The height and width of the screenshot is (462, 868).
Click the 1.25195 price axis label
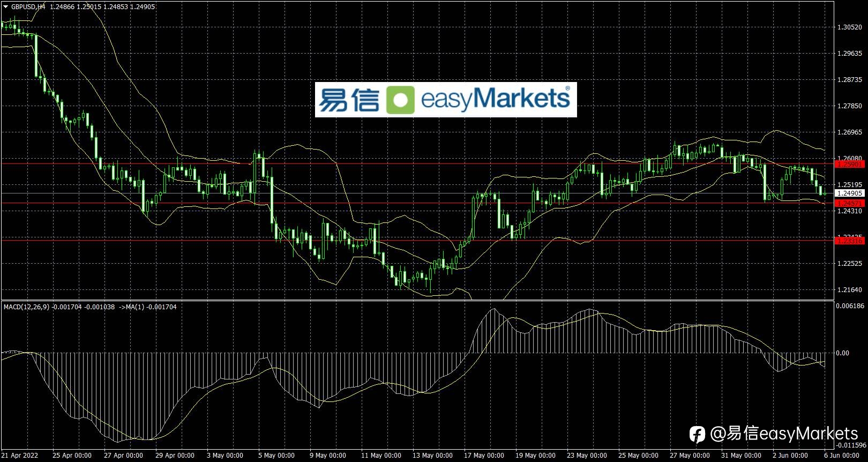pos(850,185)
